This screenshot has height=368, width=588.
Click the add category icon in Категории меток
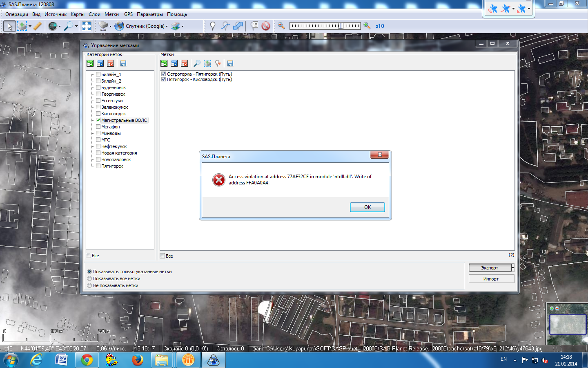pyautogui.click(x=90, y=63)
